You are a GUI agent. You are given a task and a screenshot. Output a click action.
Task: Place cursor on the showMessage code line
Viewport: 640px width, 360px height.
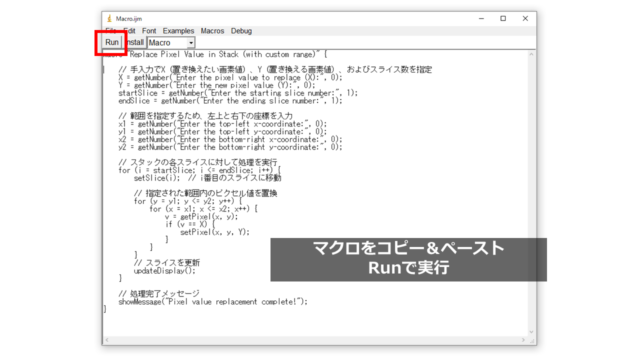(x=213, y=302)
